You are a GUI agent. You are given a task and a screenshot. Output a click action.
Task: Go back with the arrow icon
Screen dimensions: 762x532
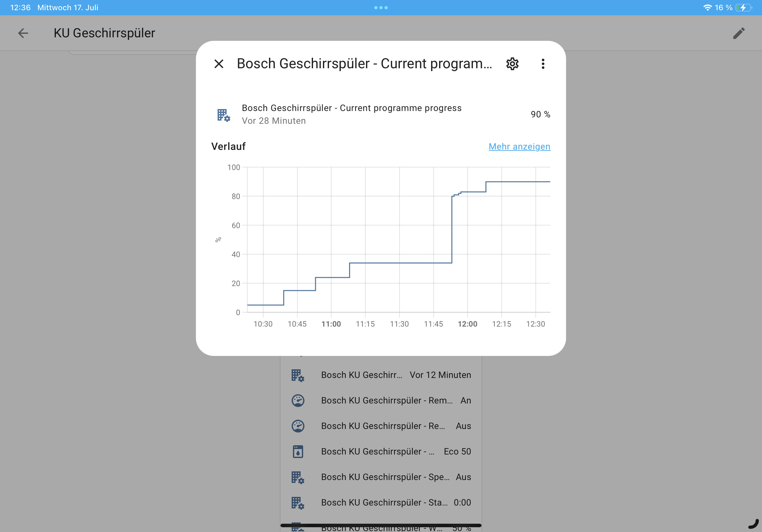23,33
